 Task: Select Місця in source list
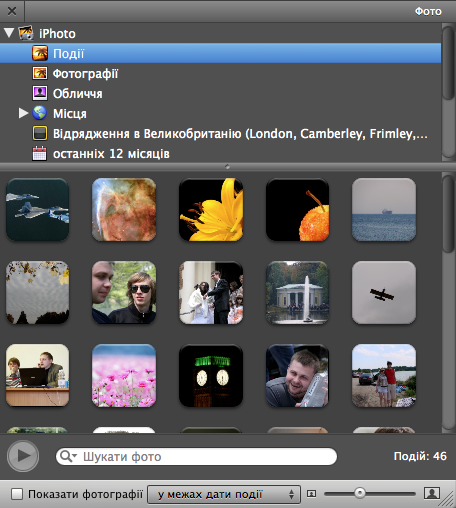(x=220, y=113)
